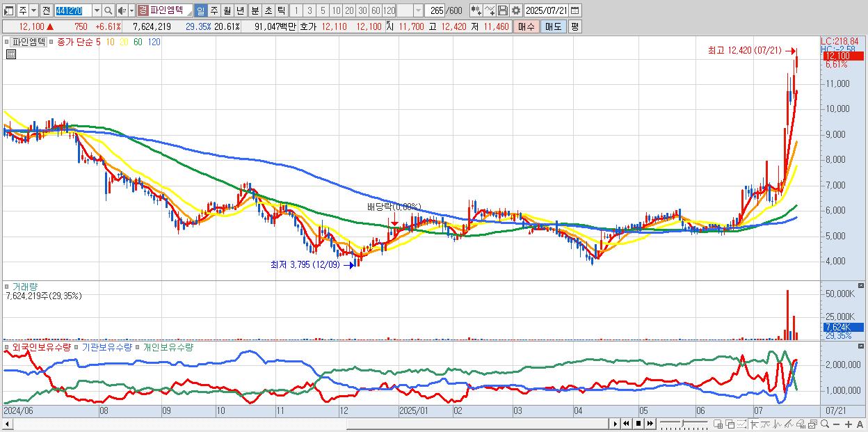Click the stop button in bottom toolbar
Screen dimensions: 868x432
[x=638, y=424]
